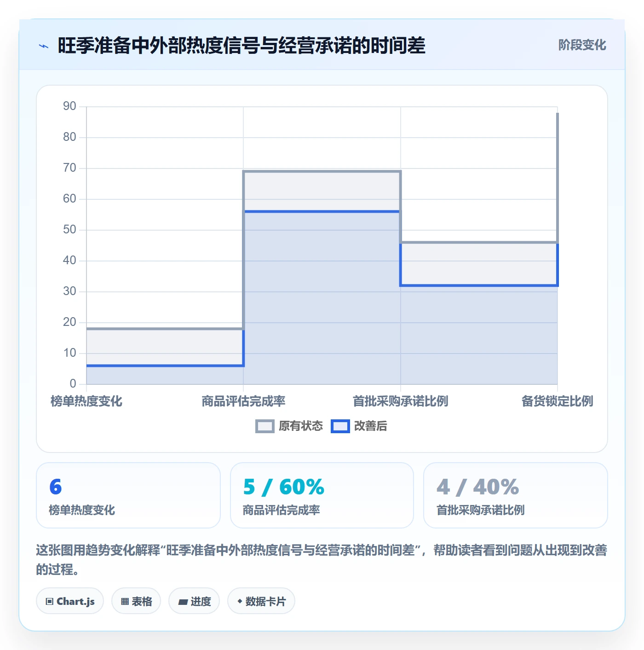
Task: Click the grid icon in 表格 chip
Action: [x=125, y=602]
